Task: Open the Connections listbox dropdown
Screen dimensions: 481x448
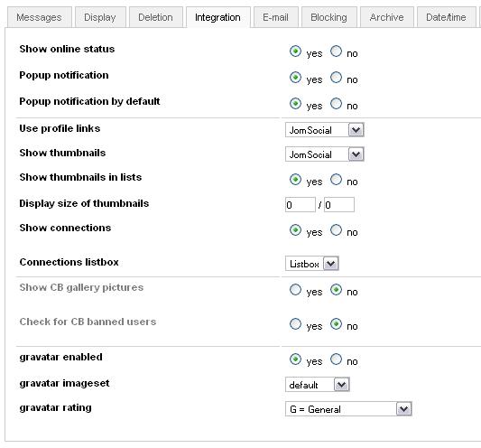Action: (312, 264)
